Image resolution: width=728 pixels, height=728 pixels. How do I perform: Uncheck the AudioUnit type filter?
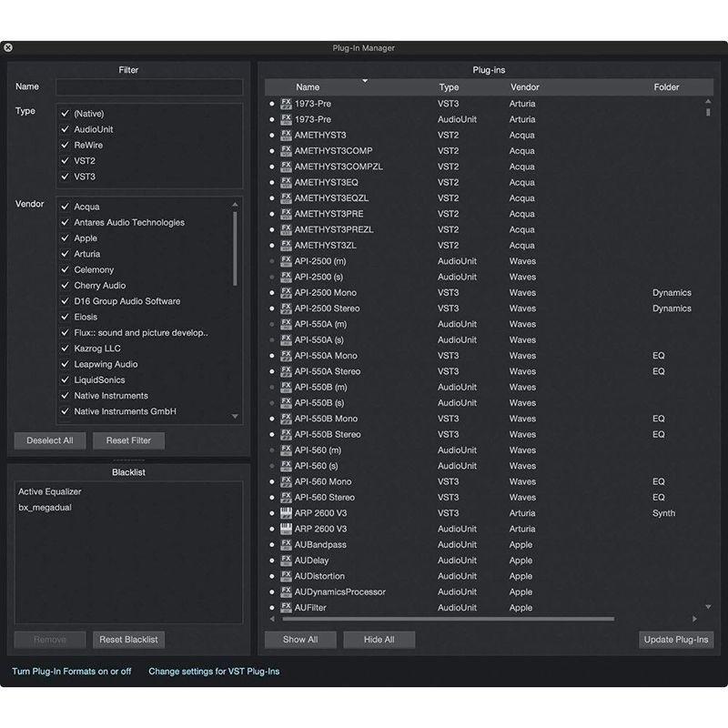[65, 129]
